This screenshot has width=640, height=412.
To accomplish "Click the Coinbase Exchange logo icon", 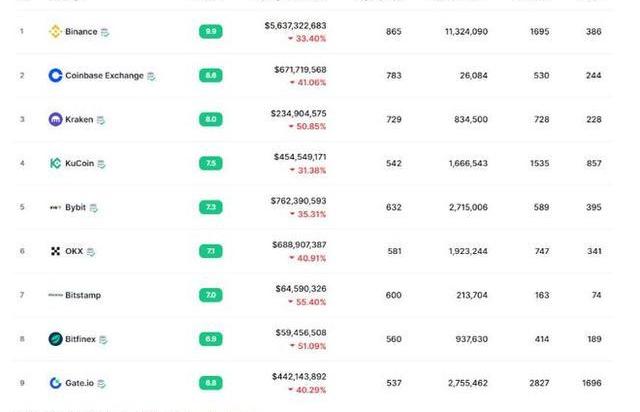I will click(x=56, y=76).
